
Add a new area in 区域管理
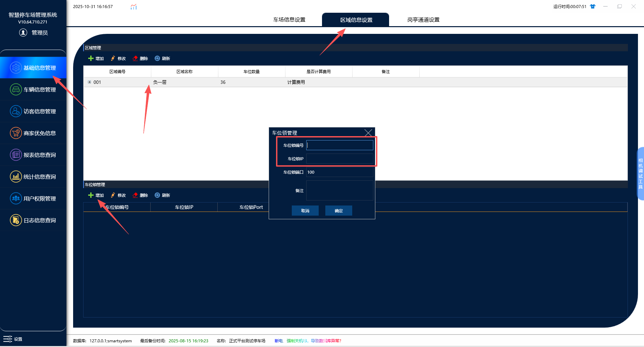96,58
